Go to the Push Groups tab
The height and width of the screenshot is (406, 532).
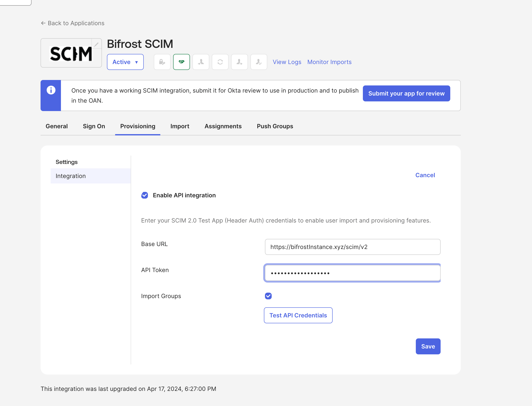click(275, 126)
